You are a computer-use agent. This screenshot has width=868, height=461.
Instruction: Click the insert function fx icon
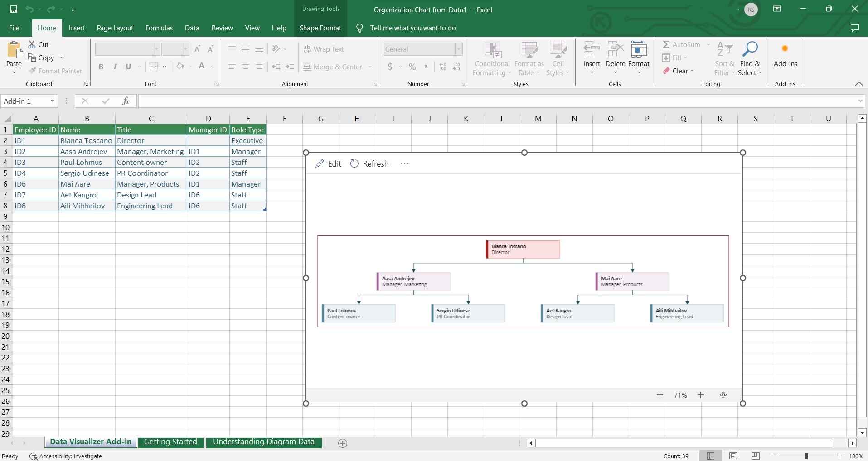coord(126,101)
